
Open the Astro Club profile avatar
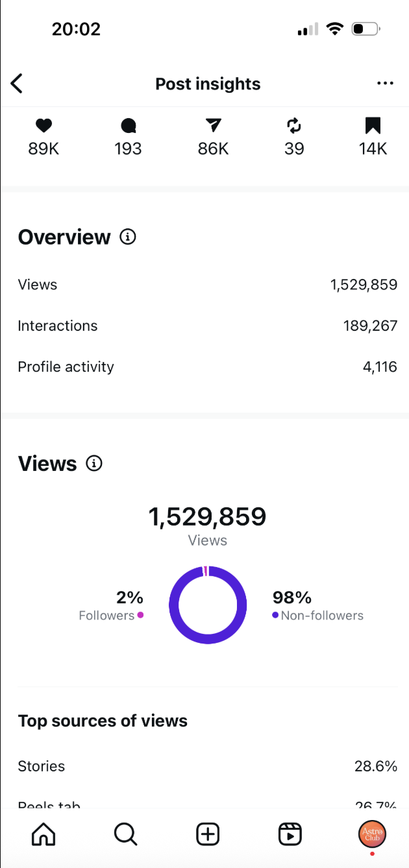pos(372,834)
